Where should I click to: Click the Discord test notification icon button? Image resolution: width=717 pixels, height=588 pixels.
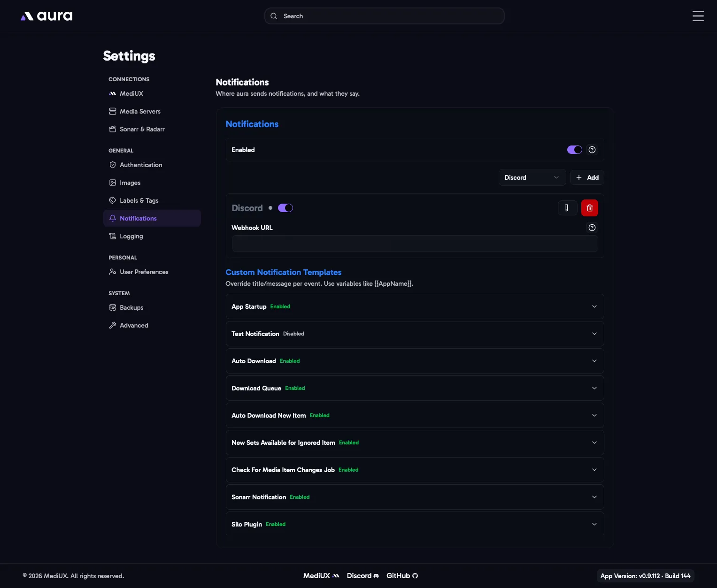pyautogui.click(x=567, y=208)
